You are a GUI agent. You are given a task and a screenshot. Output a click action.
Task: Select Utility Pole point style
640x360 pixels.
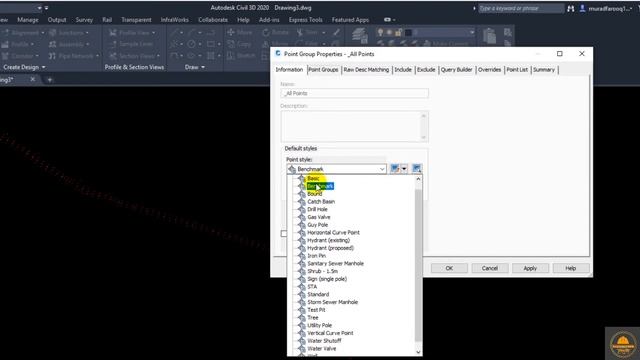pyautogui.click(x=320, y=325)
